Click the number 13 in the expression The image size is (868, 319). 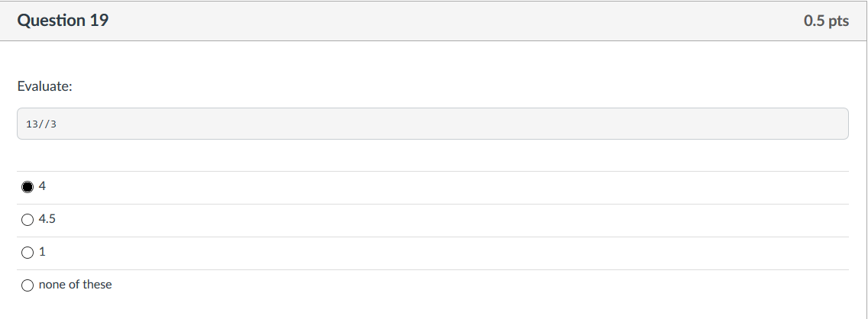click(31, 124)
